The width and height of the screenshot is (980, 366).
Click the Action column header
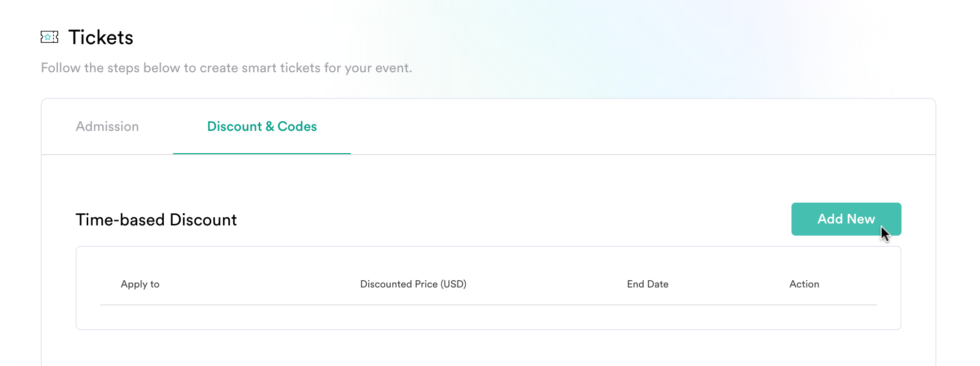coord(804,284)
